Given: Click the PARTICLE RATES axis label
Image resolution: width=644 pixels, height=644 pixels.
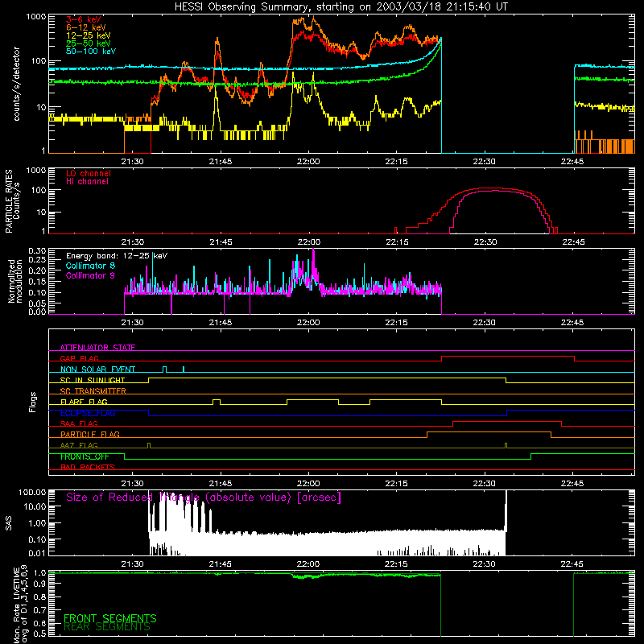Looking at the screenshot, I should [9, 201].
